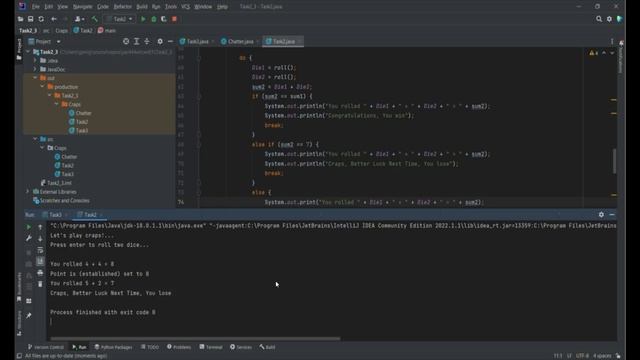Image resolution: width=640 pixels, height=360 pixels.
Task: Toggle Scroll to End in Run console
Action: pyautogui.click(x=40, y=261)
